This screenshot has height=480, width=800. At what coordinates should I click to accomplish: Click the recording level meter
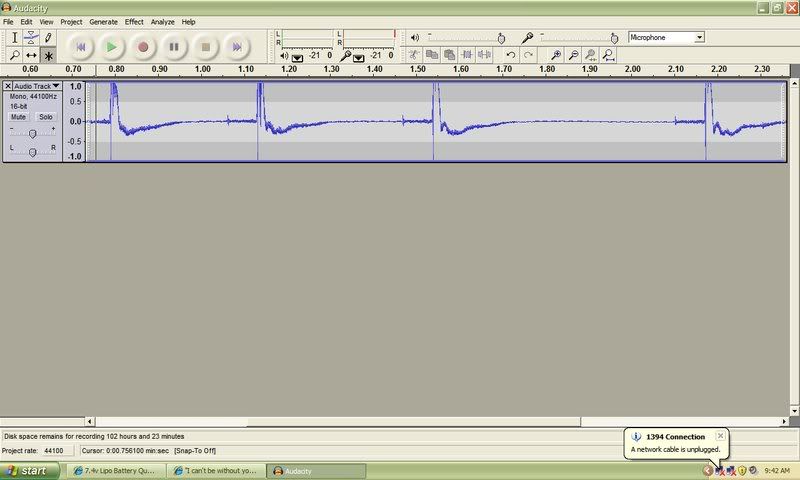click(369, 38)
